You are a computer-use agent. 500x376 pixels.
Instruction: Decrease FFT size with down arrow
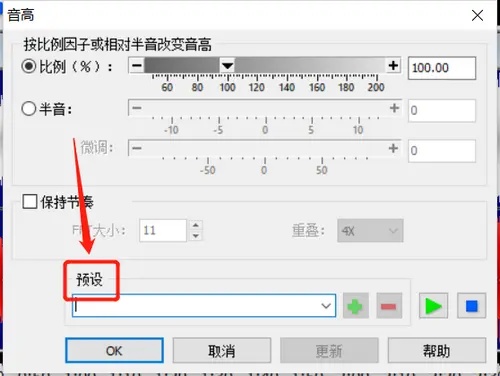coord(196,236)
